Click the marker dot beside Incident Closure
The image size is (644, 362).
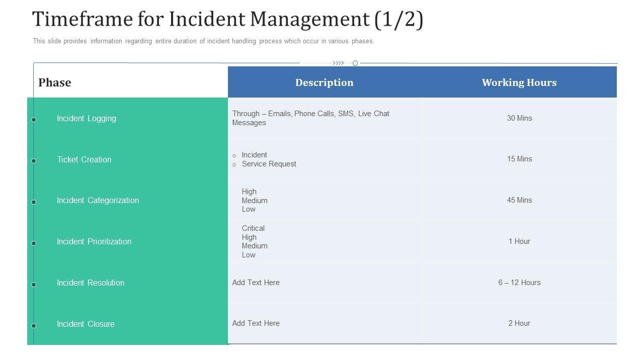pos(34,326)
